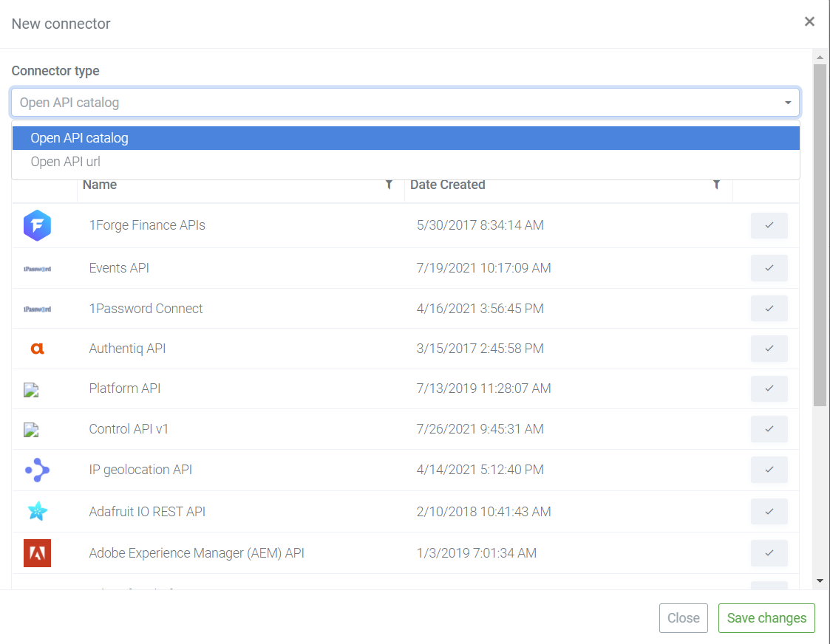Click the date 2/10/2018 10:41:43 AM
This screenshot has height=644, width=830.
[x=484, y=511]
